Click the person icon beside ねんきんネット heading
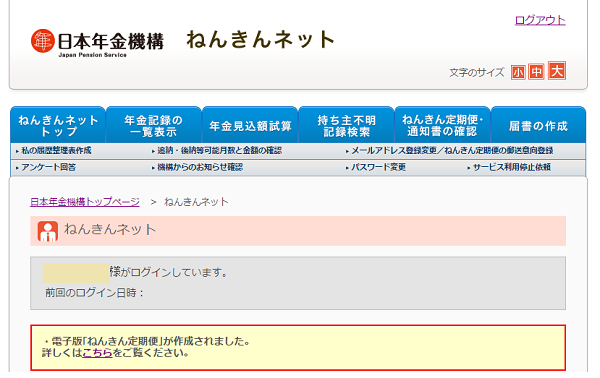This screenshot has width=600, height=378. [48, 231]
